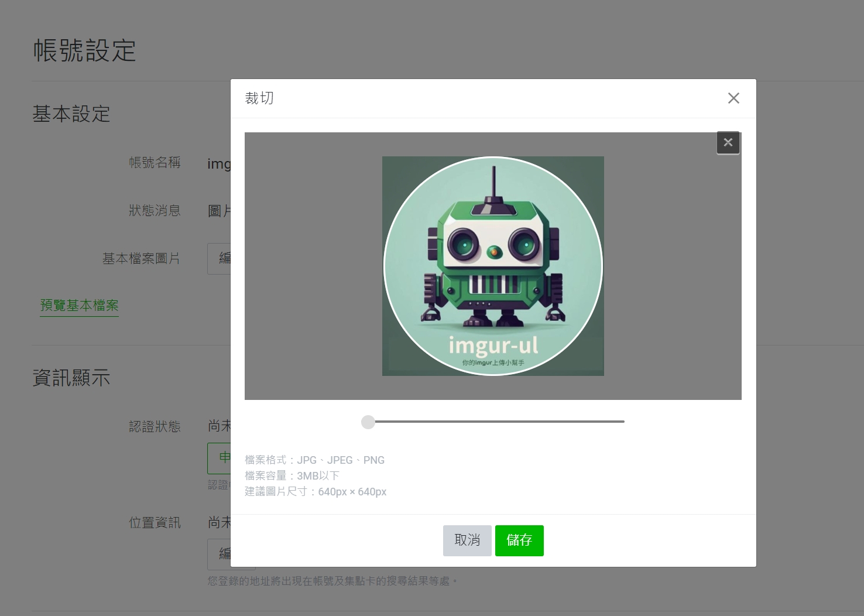Click the 資訊顯示 section heading

coord(71,378)
